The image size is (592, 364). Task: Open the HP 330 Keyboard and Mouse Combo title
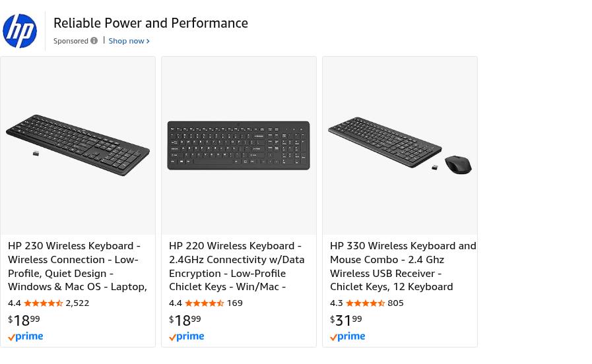tap(401, 266)
